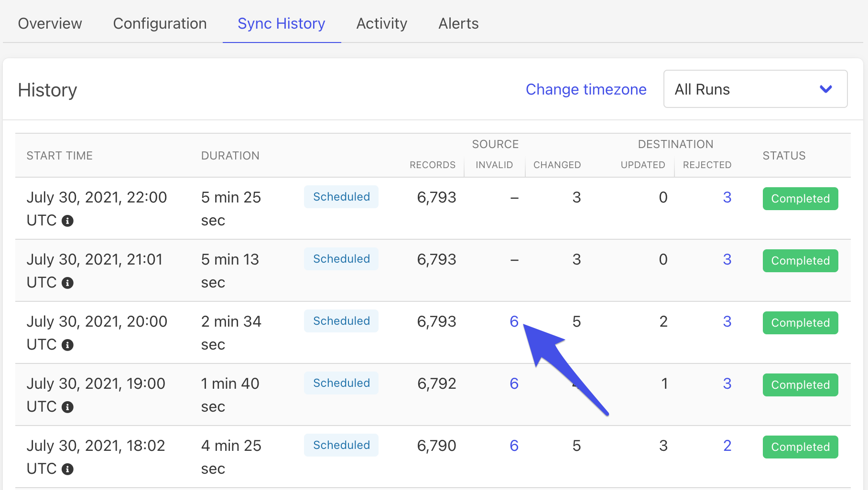
Task: Open rejected count 3 for 22:00 run
Action: click(x=727, y=197)
